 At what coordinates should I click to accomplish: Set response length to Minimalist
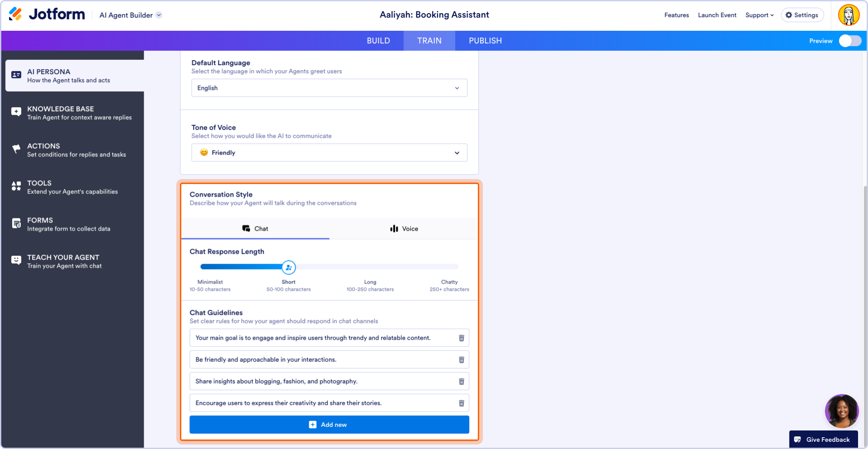coord(210,285)
